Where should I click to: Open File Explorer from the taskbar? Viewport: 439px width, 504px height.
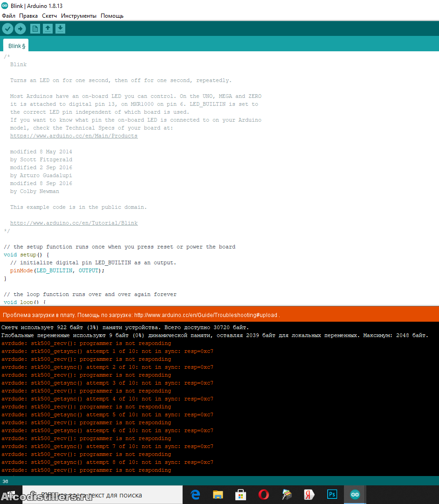coord(218,494)
